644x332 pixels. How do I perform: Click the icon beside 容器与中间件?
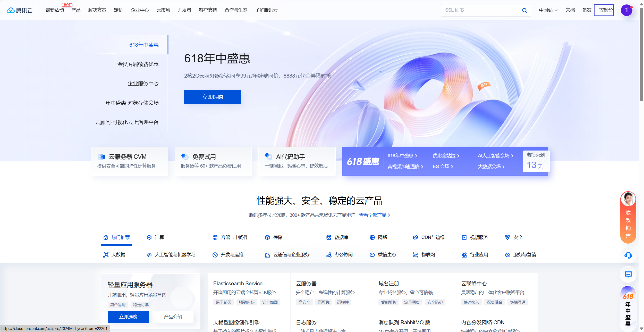pos(215,237)
